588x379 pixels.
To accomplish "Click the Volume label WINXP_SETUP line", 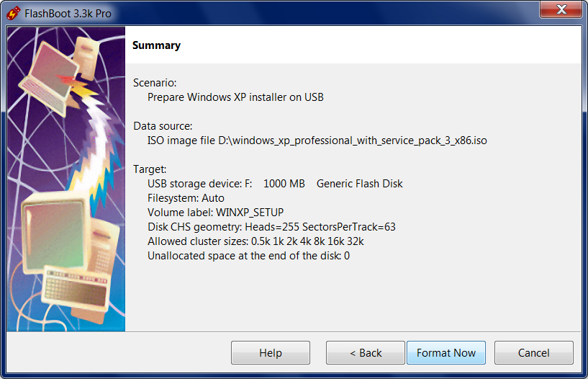I will coord(216,213).
